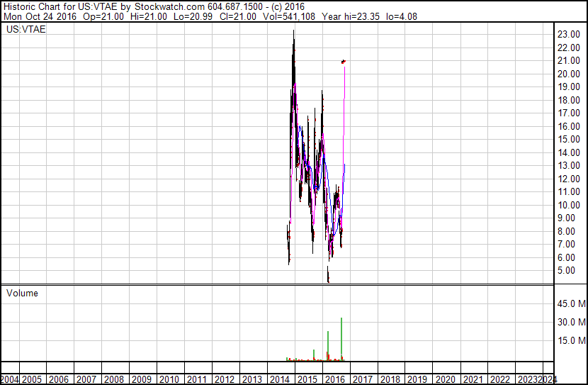
Task: Click the 2017 year label on time axis
Action: coord(363,379)
